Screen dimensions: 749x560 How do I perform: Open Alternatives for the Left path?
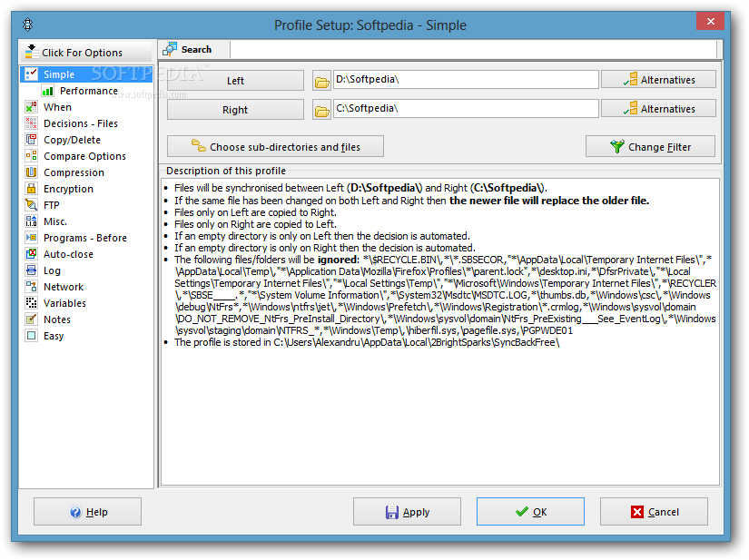[658, 80]
